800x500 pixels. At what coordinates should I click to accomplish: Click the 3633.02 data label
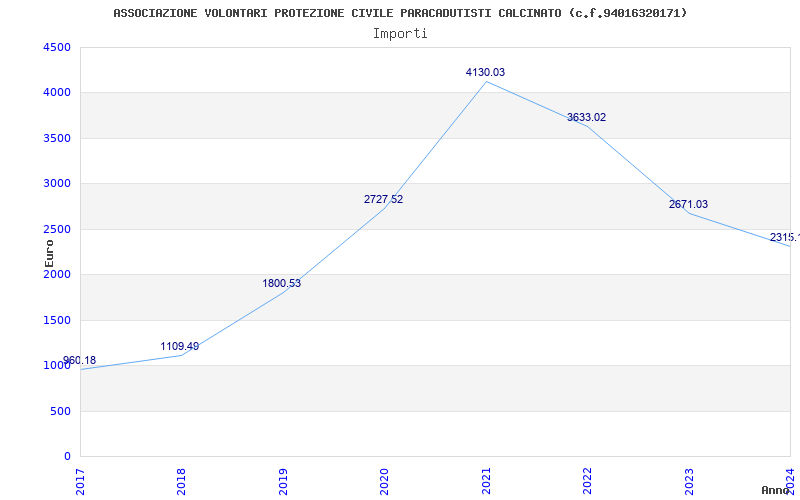(587, 117)
